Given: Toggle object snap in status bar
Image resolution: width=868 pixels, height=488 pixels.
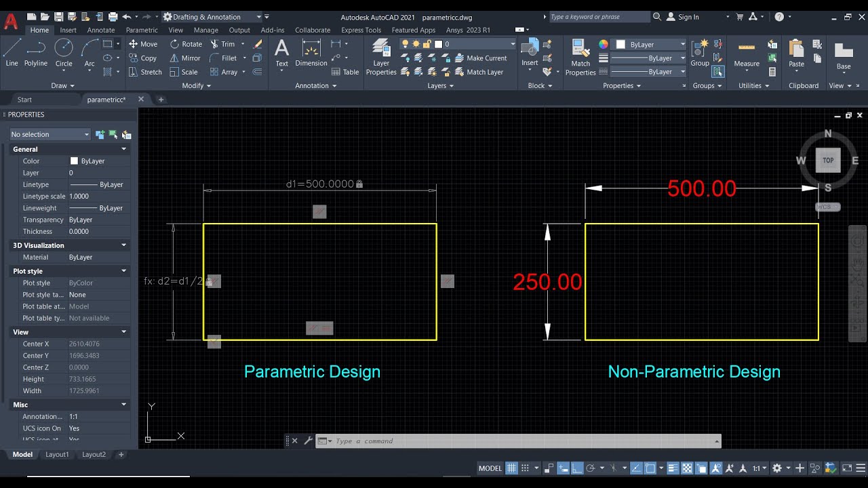Looking at the screenshot, I should tap(650, 468).
